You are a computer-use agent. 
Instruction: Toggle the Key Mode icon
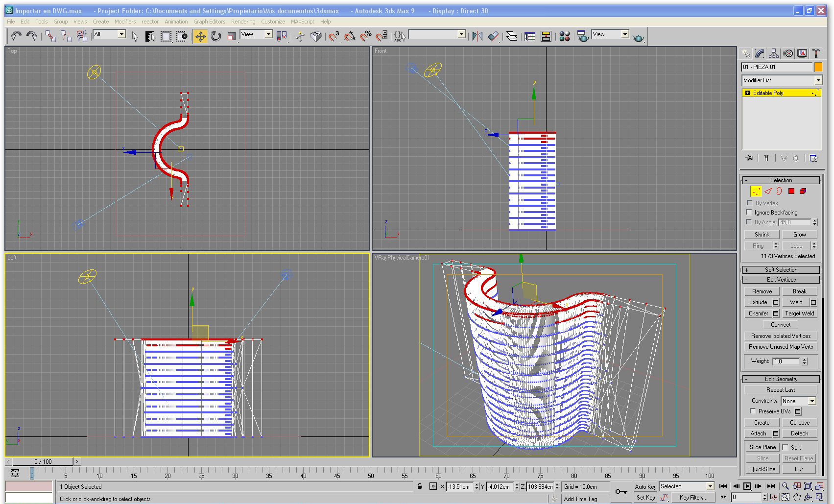(723, 497)
